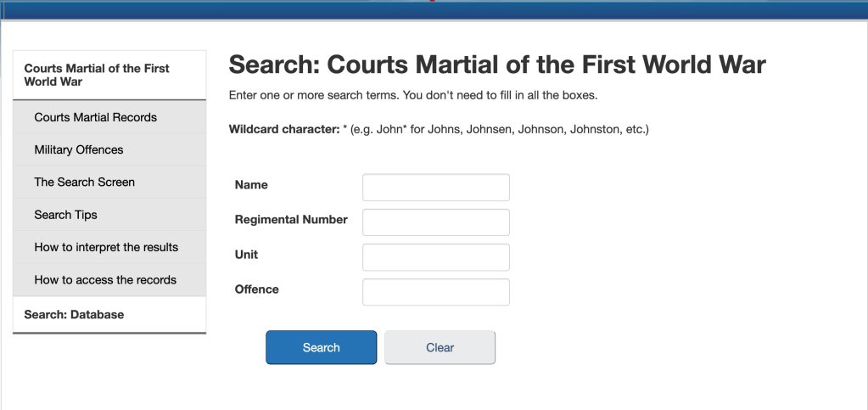Image resolution: width=868 pixels, height=410 pixels.
Task: Go to Military Offences page
Action: (79, 149)
